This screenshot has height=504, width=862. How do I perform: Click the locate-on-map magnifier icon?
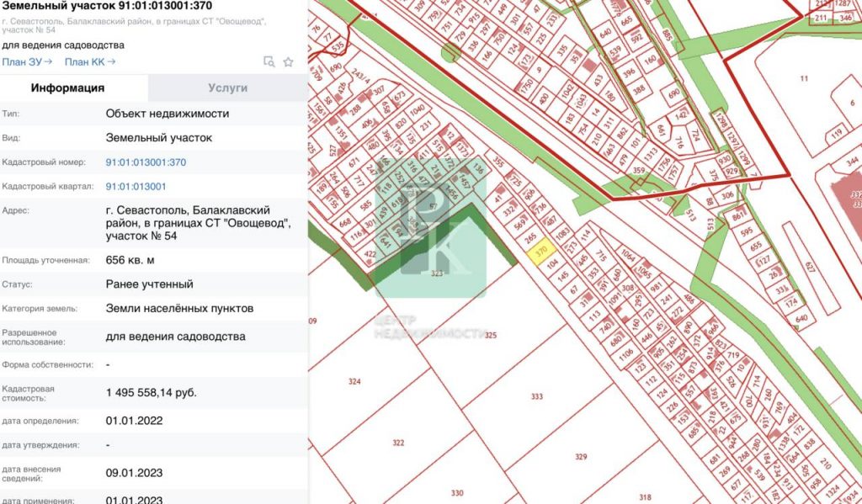coord(269,61)
